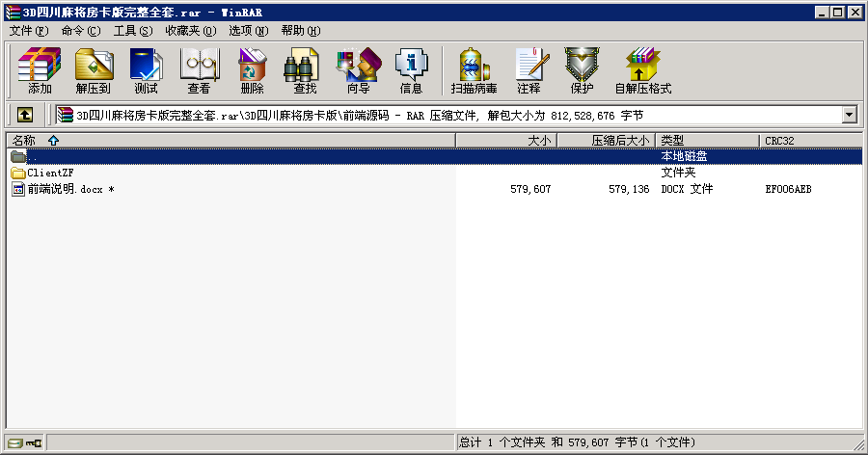Click the Extract To (解压到) icon
This screenshot has width=868, height=455.
(94, 71)
